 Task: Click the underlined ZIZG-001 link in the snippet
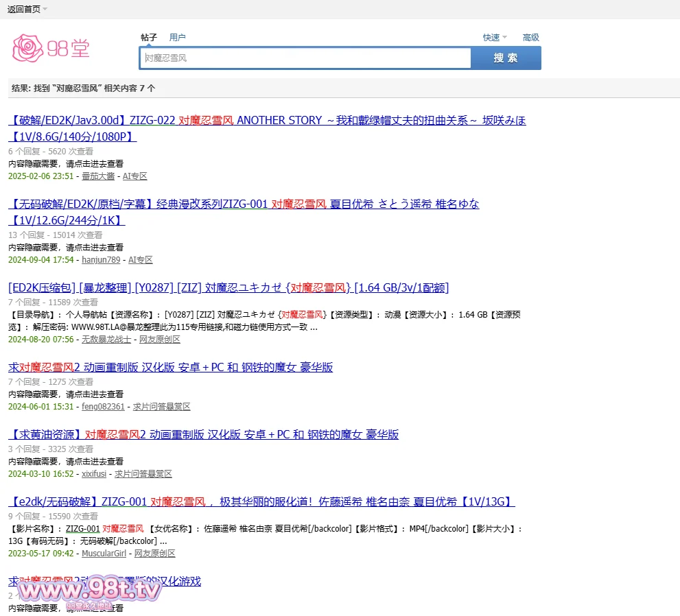[x=82, y=529]
